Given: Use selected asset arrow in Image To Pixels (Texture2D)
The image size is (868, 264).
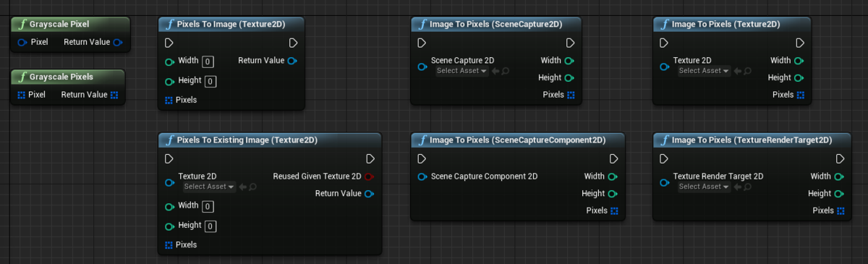Looking at the screenshot, I should 737,71.
